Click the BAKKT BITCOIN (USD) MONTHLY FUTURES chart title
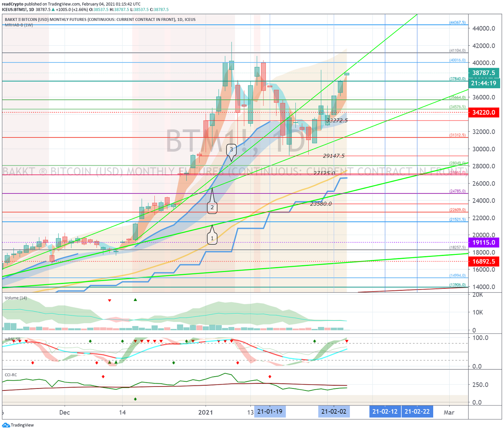This screenshot has width=504, height=431. [100, 19]
